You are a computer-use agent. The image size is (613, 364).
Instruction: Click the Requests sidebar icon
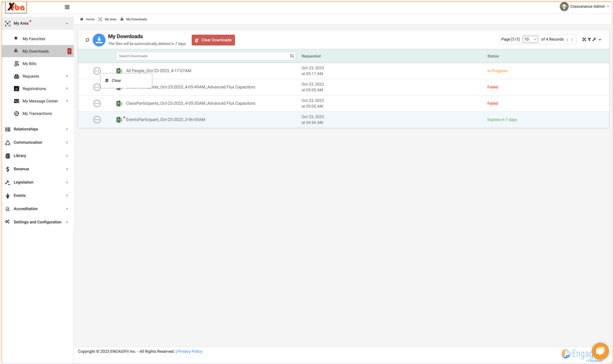16,76
